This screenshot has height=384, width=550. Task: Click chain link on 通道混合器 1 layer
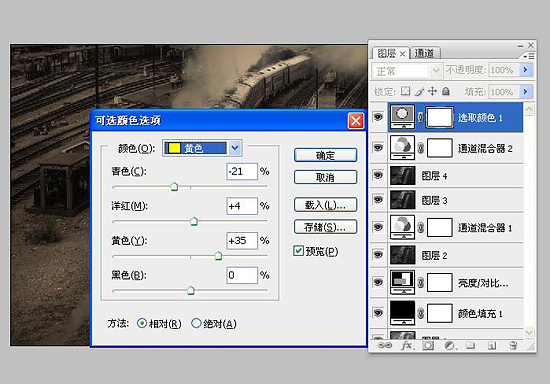pos(421,228)
